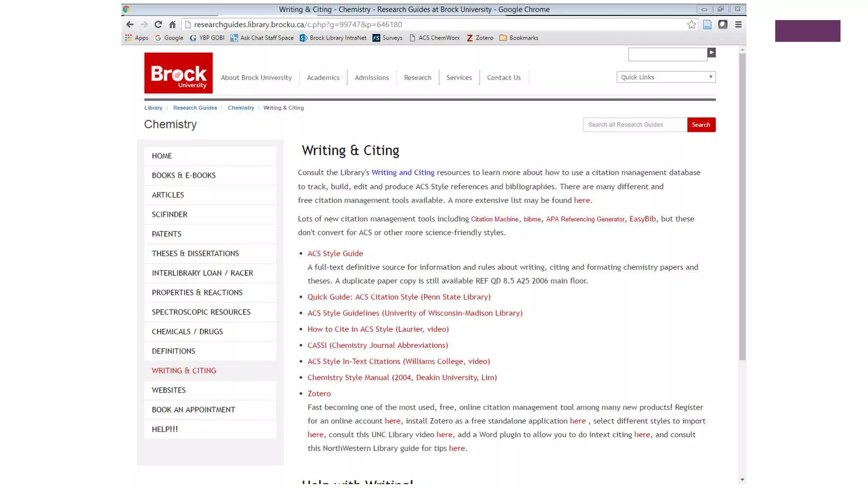
Task: Open the Apps grid bookmark
Action: [136, 38]
